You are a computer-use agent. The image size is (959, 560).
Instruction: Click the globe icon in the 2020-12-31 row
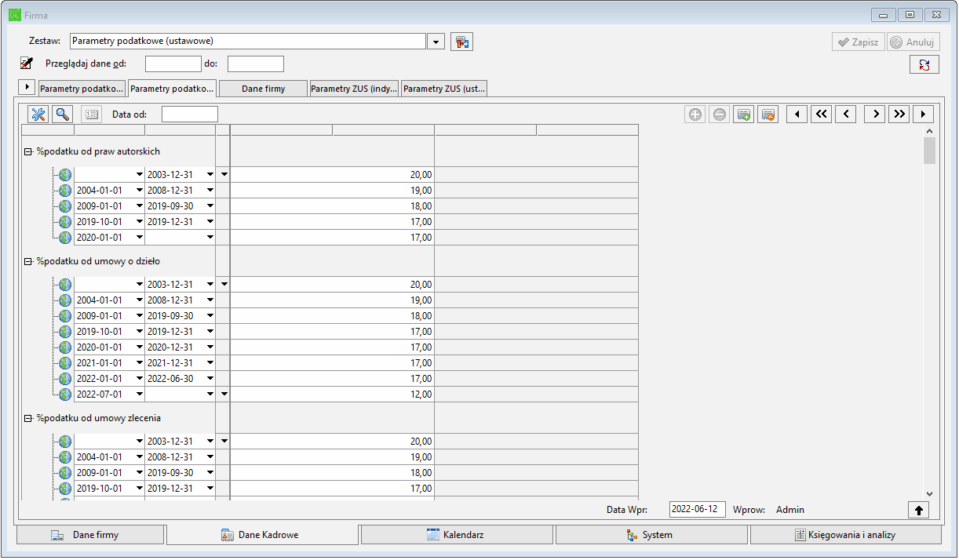[65, 347]
